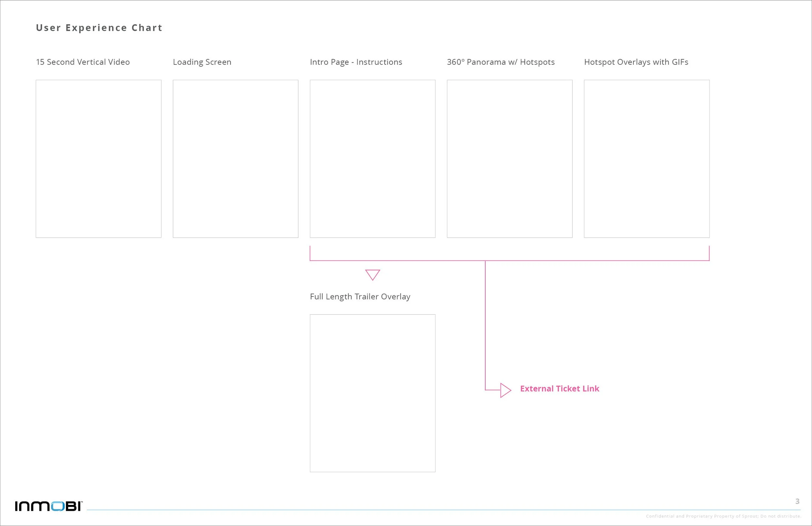Click the "Full Length Trailer Overlay" label
The image size is (812, 526).
pyautogui.click(x=360, y=296)
